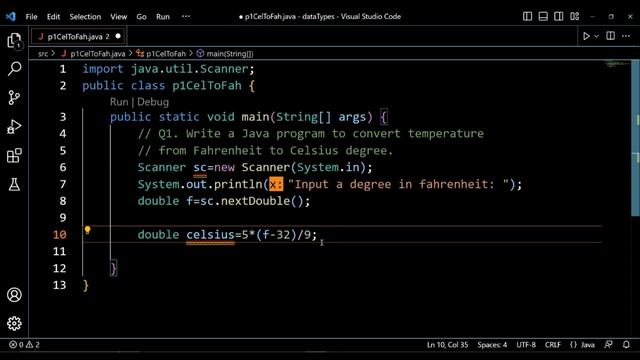Click class name p1CelToFah on line 2
The height and width of the screenshot is (360, 640).
207,86
